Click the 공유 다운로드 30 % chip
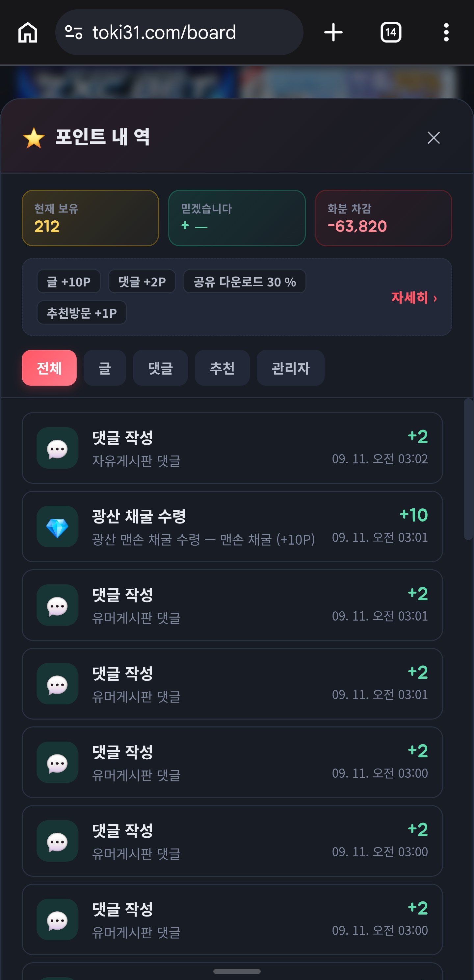The image size is (474, 980). [x=245, y=282]
